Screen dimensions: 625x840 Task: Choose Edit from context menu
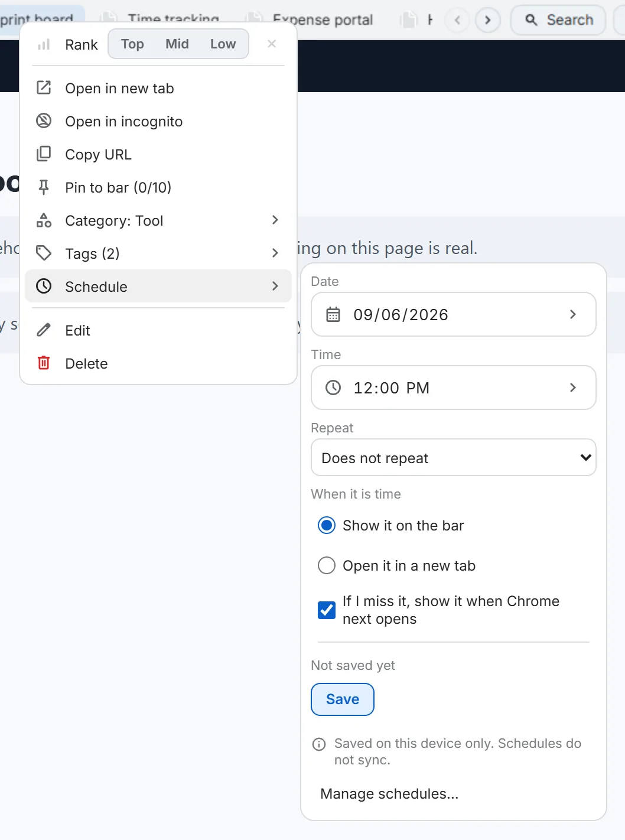[x=158, y=330]
